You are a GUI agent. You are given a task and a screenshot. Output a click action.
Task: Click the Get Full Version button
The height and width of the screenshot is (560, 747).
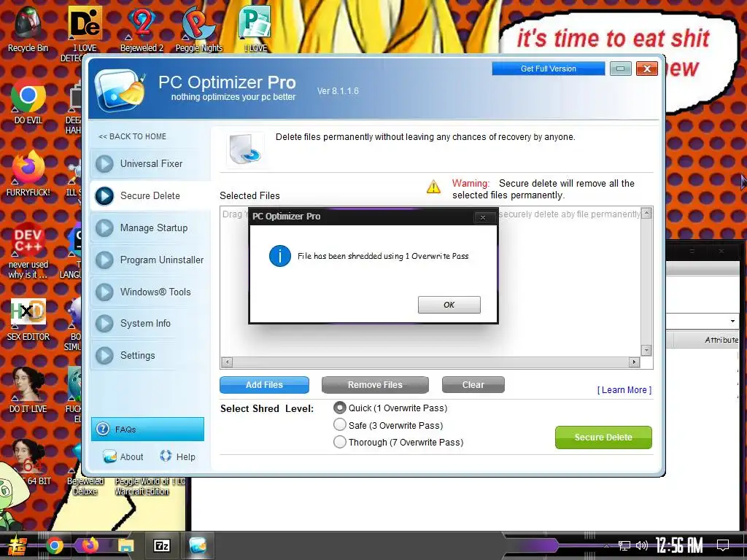[549, 69]
